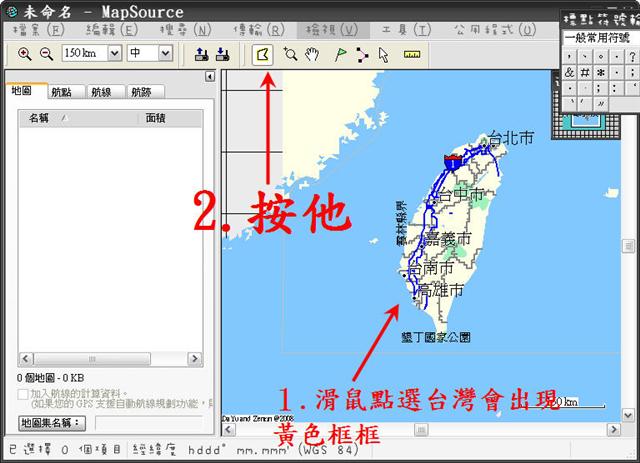Open the 檢視(V) menu

coord(332,30)
